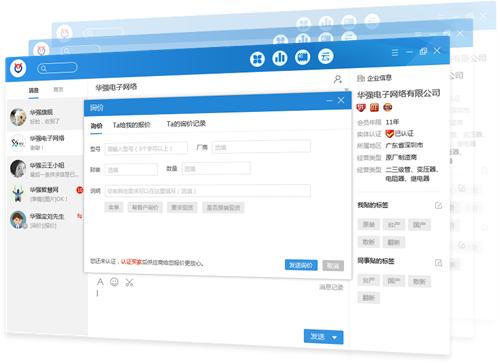500x364 pixels.
Task: Select the 国产 tag under 我贴的标签
Action: click(x=419, y=225)
